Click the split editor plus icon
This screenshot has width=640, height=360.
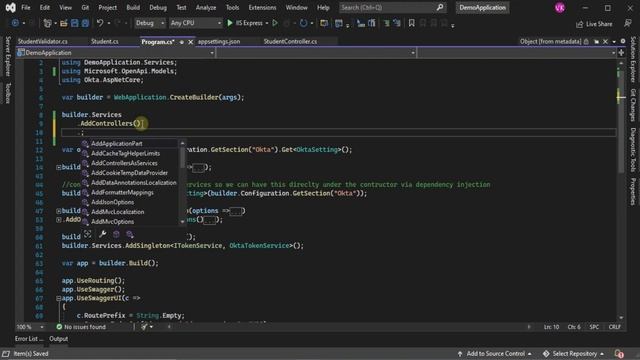point(621,53)
